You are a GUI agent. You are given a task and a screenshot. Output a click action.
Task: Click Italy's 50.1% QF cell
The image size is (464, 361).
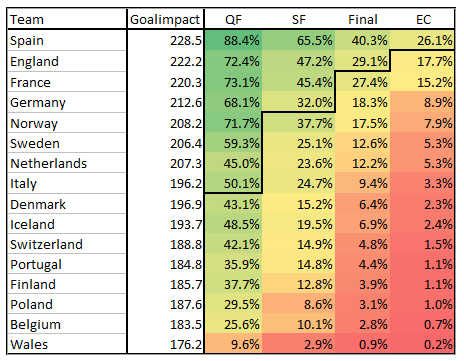[x=233, y=183]
